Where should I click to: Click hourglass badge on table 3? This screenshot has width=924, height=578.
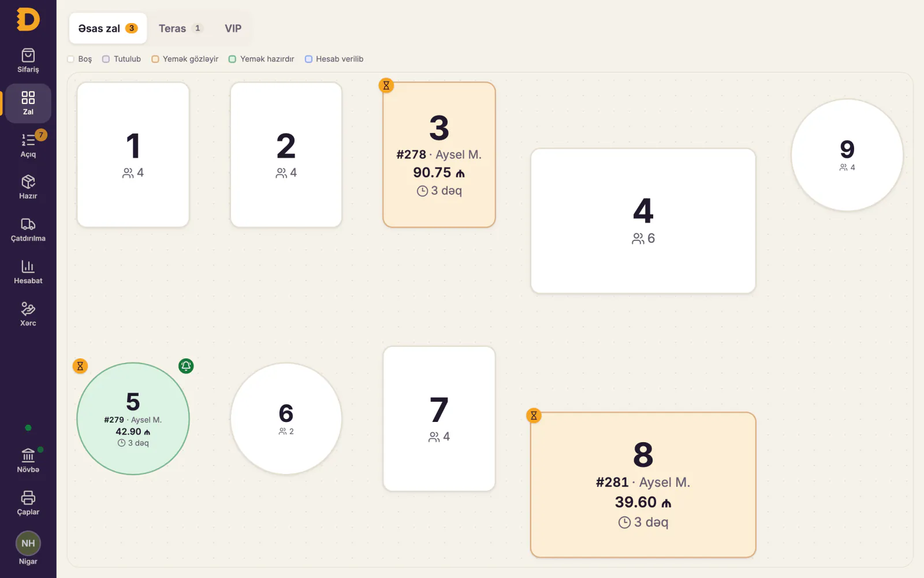[386, 86]
